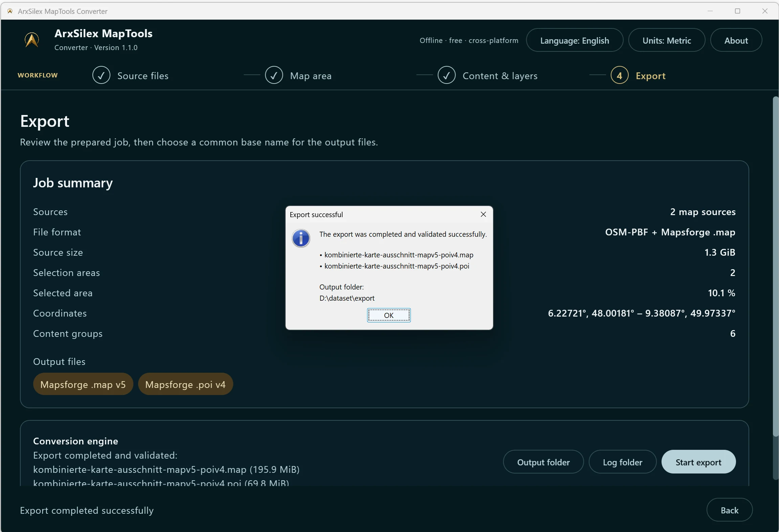
Task: Click the 'OSM-PBF + Mapsforge .map' value
Action: (670, 232)
